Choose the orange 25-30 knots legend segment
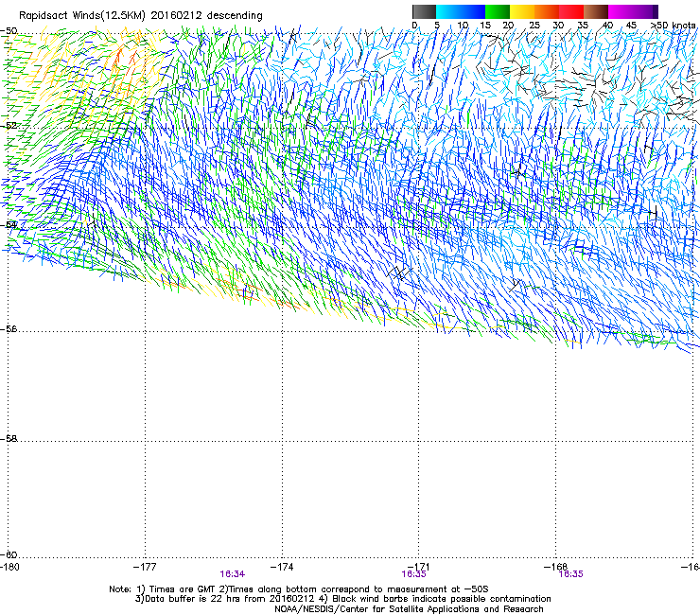This screenshot has height=615, width=700. (x=547, y=11)
